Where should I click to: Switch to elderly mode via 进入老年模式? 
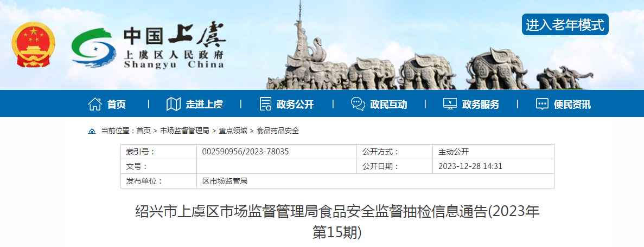pos(565,24)
